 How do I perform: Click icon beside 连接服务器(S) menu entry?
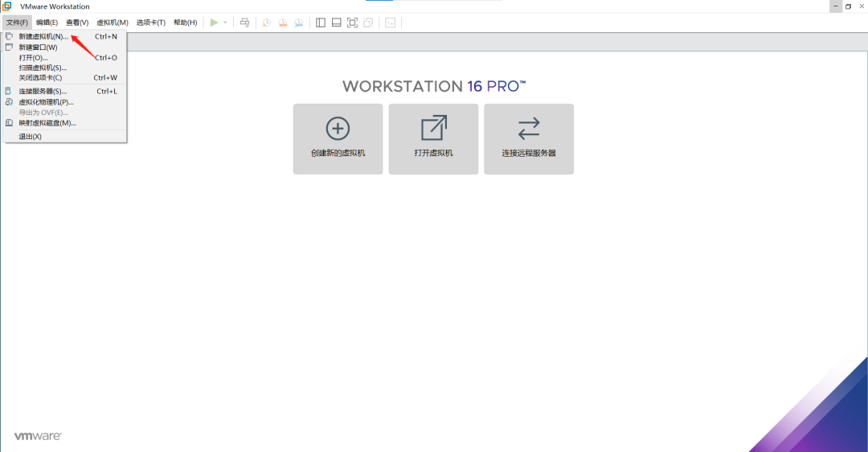[8, 91]
